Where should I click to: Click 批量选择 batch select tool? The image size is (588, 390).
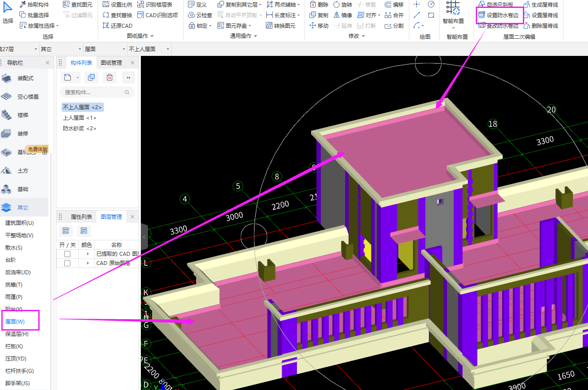(34, 15)
